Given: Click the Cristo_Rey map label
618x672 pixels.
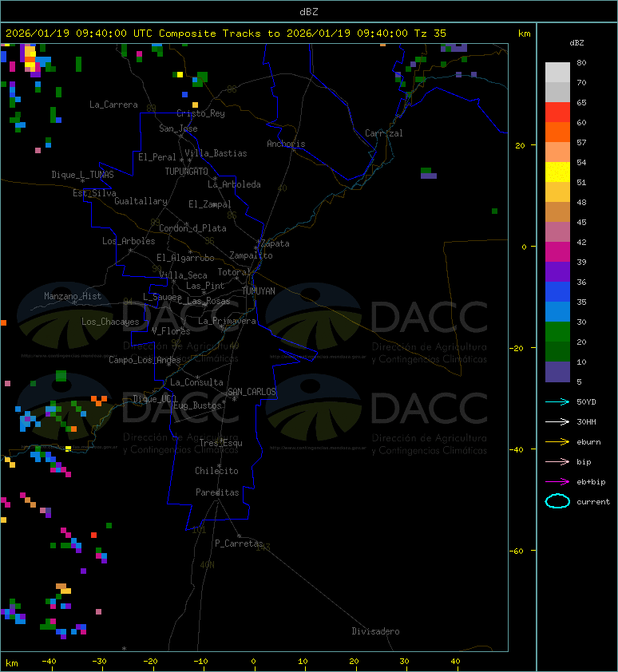Looking at the screenshot, I should (200, 113).
